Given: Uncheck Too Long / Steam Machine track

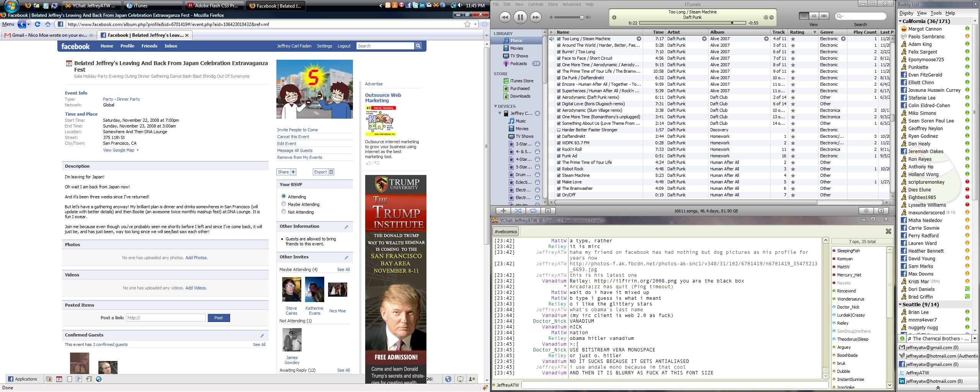Looking at the screenshot, I should [559, 39].
